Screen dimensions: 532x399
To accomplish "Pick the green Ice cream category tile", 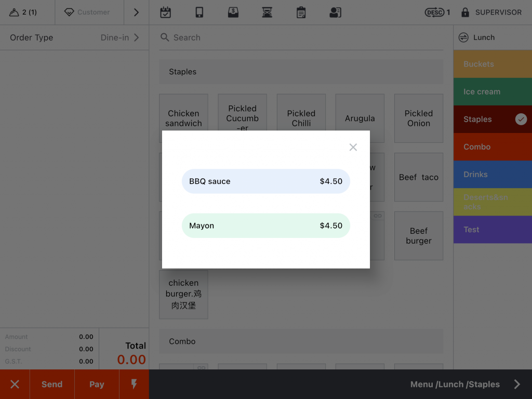I will tap(493, 92).
